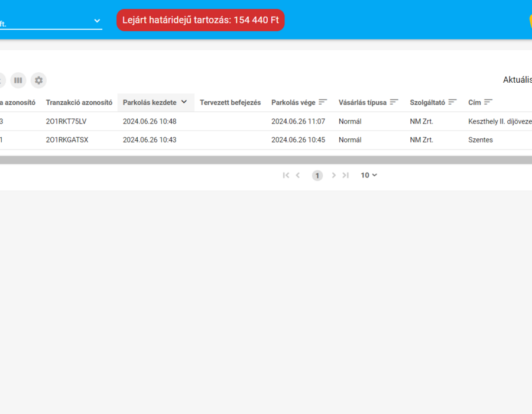The height and width of the screenshot is (414, 532).
Task: Filter the Cím column
Action: click(488, 102)
